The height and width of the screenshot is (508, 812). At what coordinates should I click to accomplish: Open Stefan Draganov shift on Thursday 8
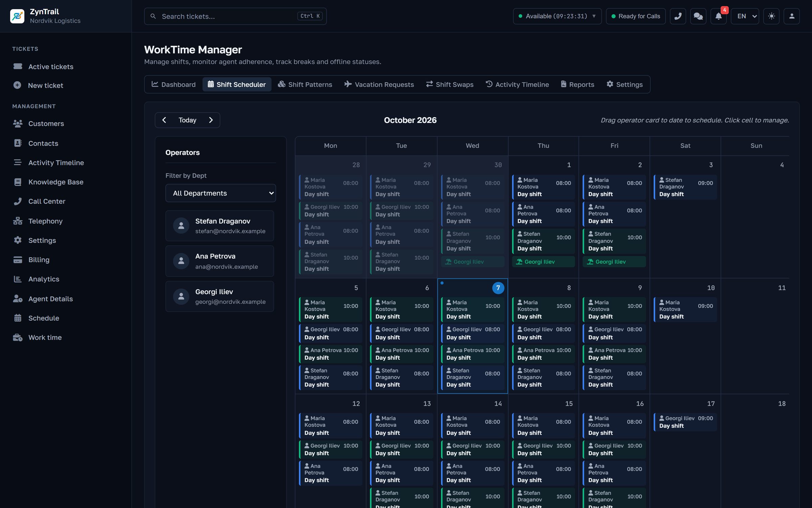543,378
